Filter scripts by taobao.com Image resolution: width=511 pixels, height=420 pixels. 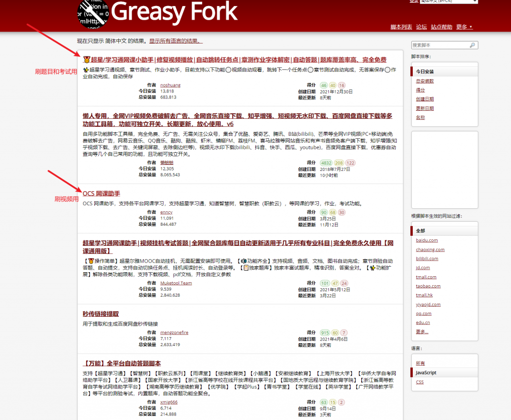[428, 286]
